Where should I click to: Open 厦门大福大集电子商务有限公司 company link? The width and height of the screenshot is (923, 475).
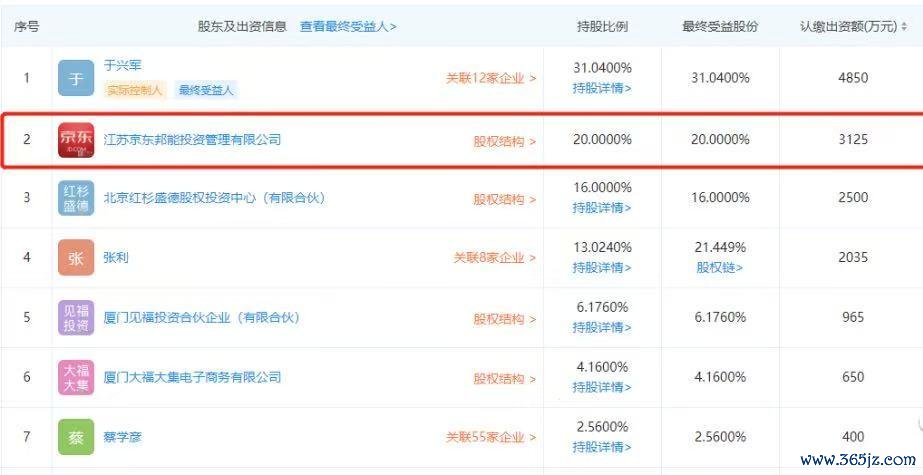pyautogui.click(x=192, y=377)
